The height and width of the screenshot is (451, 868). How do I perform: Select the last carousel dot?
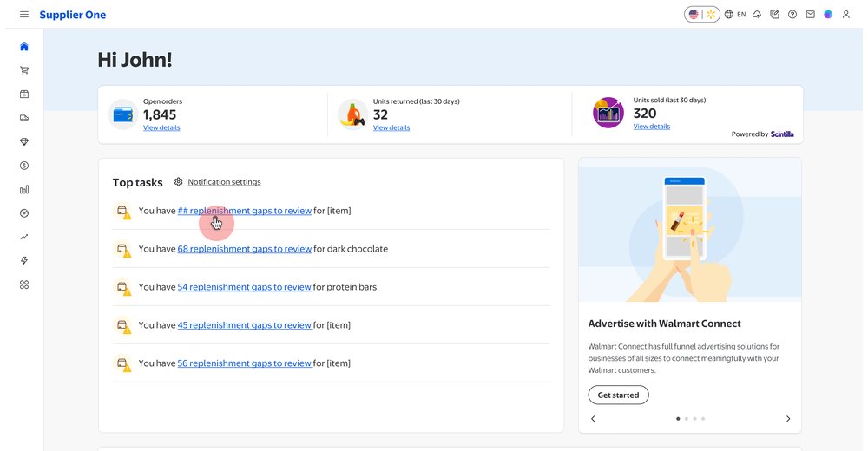click(x=703, y=419)
